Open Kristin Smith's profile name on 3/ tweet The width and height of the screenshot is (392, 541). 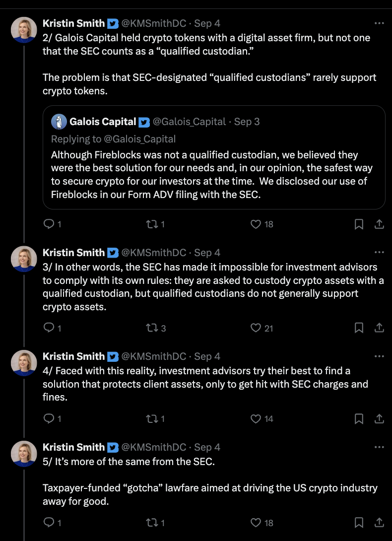pyautogui.click(x=73, y=252)
